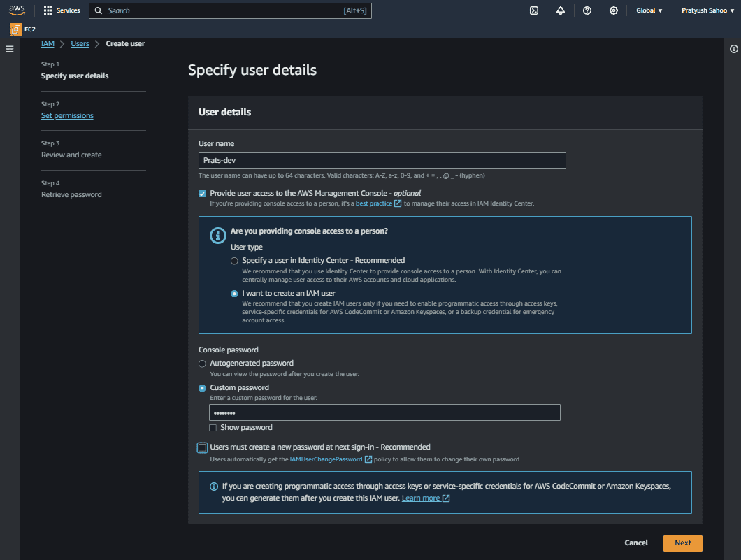Choose Autogenerated password option
This screenshot has width=741, height=560.
(x=203, y=364)
